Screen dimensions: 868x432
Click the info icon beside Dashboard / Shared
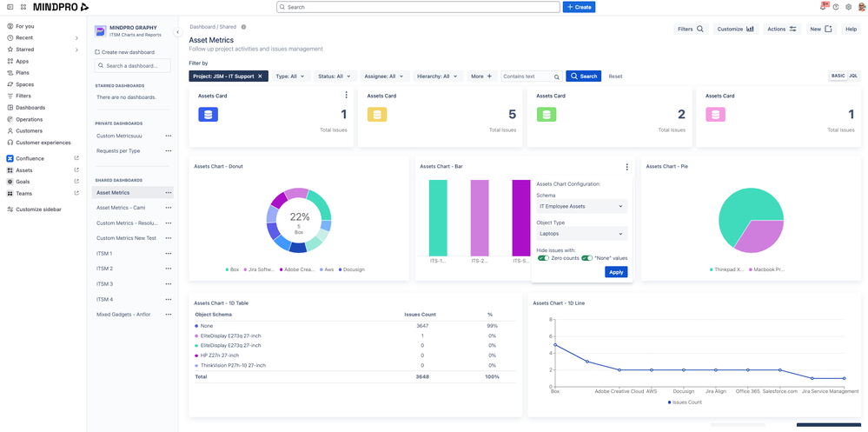point(243,27)
